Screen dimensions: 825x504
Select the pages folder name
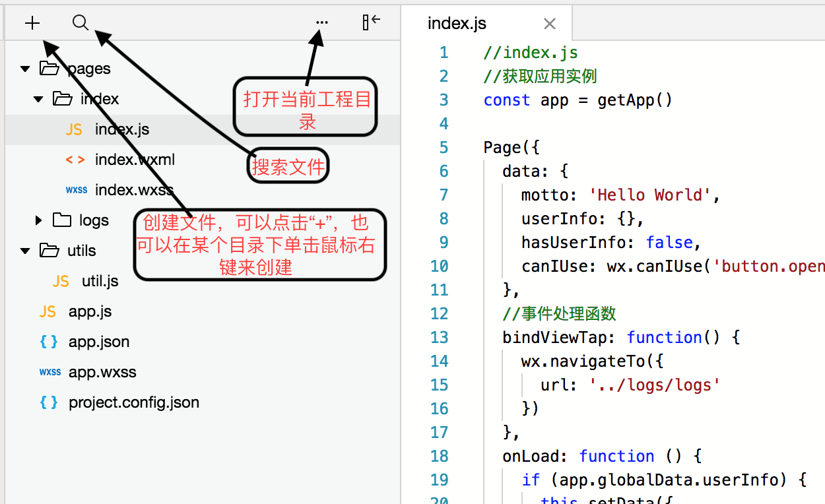pyautogui.click(x=89, y=69)
